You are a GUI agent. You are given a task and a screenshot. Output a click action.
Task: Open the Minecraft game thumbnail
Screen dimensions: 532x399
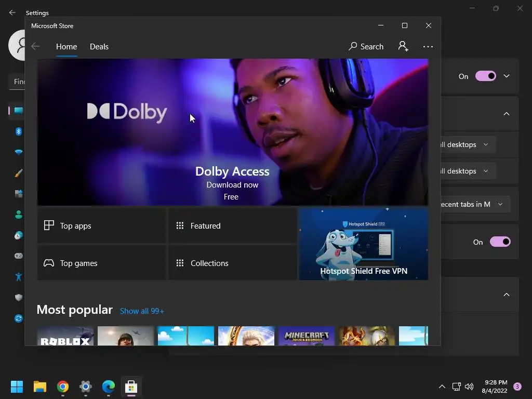(307, 336)
